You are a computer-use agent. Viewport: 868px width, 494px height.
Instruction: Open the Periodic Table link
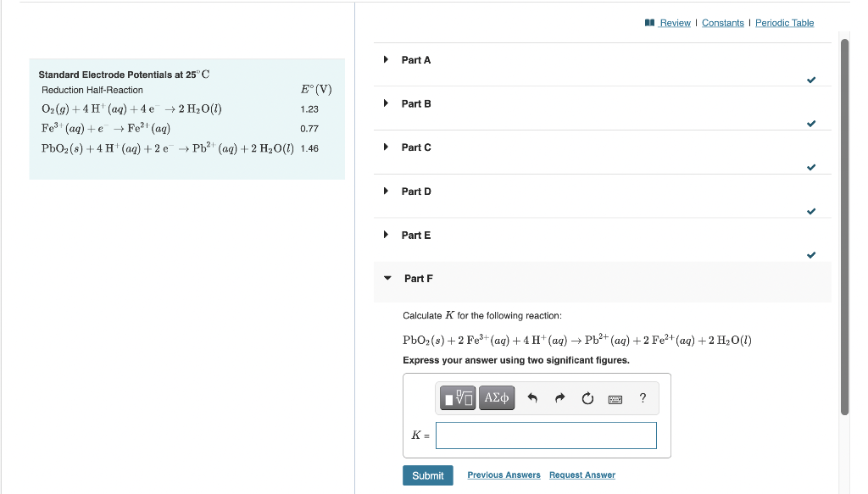pos(784,23)
